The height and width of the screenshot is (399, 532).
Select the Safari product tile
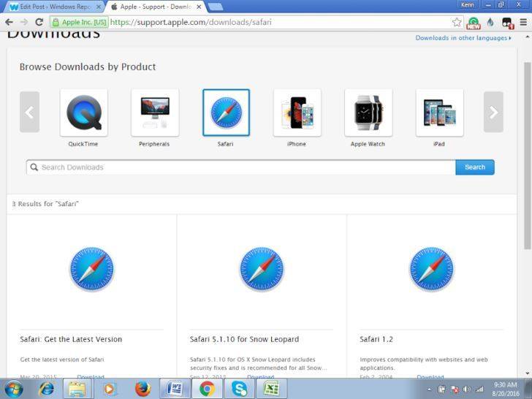[x=226, y=113]
